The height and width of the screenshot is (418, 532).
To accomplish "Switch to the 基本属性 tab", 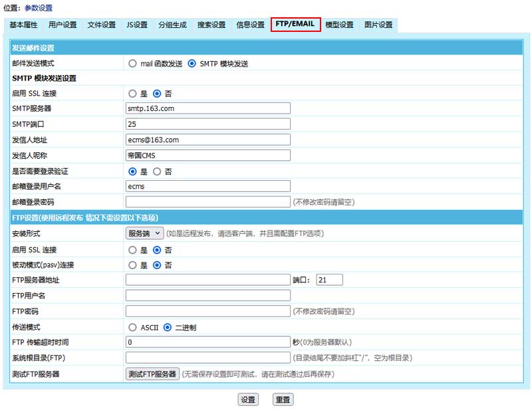I will 23,25.
